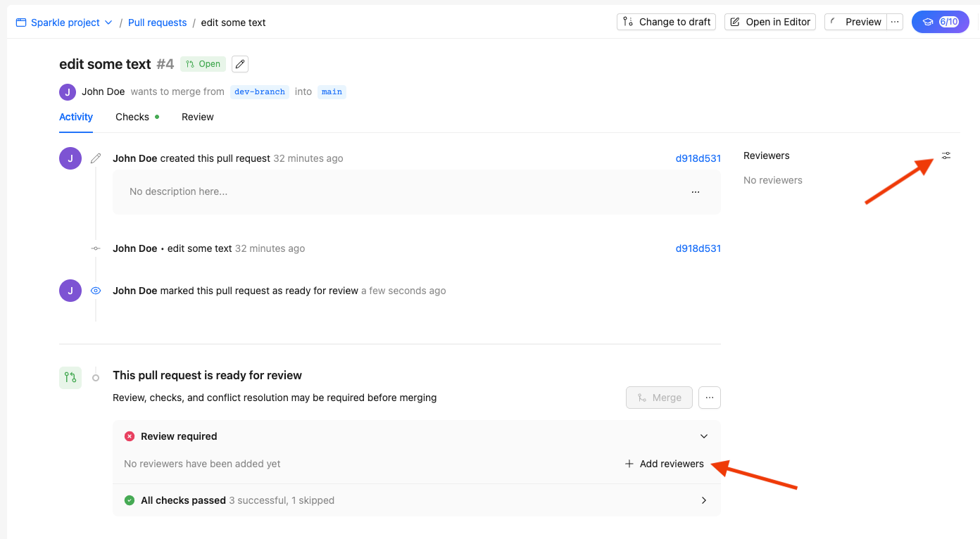Click the disabled Merge button
This screenshot has height=539, width=980.
tap(659, 398)
